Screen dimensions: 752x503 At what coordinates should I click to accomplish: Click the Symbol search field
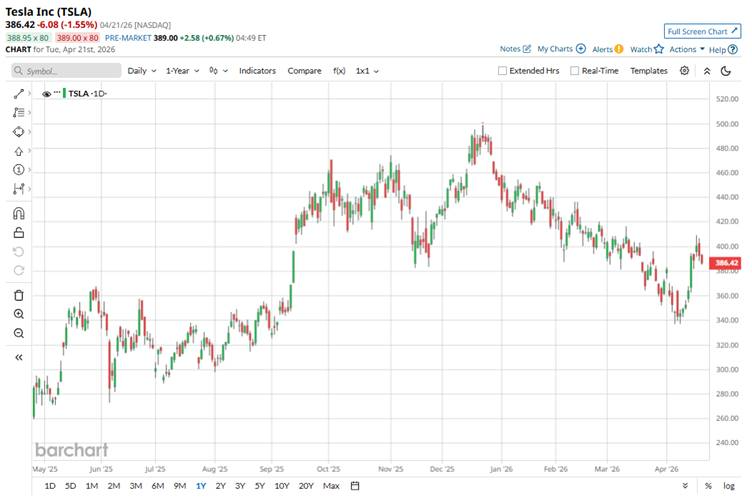(66, 71)
